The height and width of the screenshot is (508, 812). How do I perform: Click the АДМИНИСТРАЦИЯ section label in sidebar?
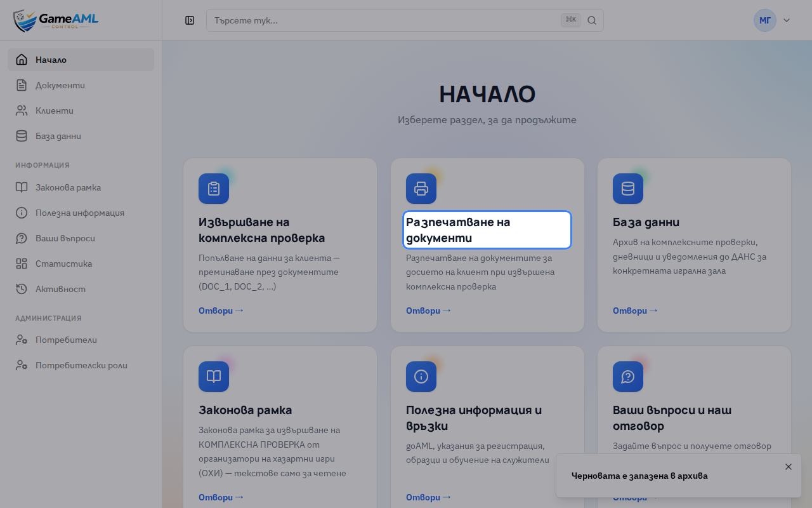(x=48, y=318)
